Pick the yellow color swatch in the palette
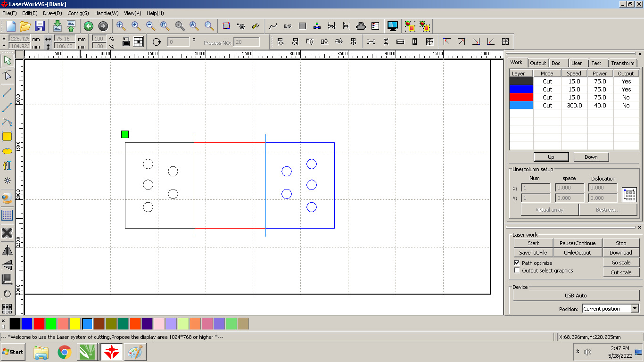644x362 pixels. pos(75,324)
